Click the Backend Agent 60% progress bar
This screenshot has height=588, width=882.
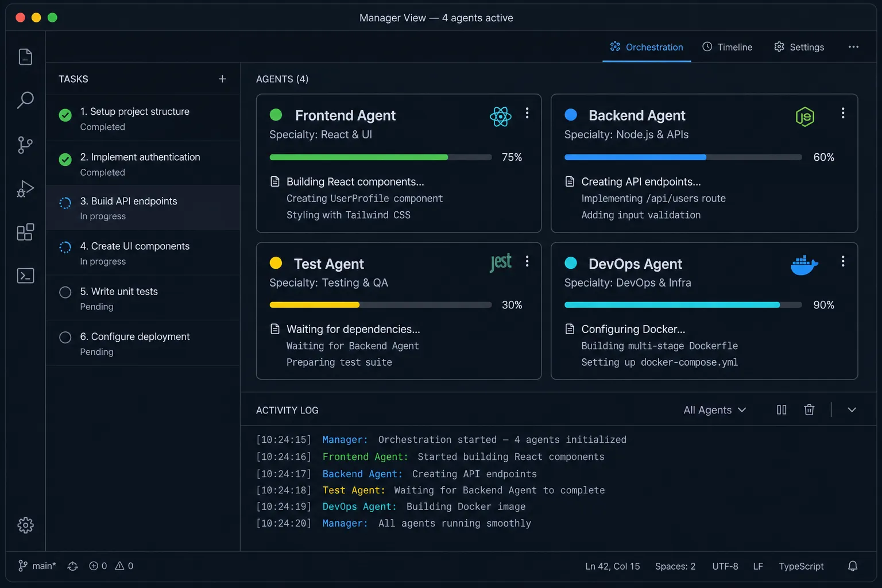click(x=683, y=157)
